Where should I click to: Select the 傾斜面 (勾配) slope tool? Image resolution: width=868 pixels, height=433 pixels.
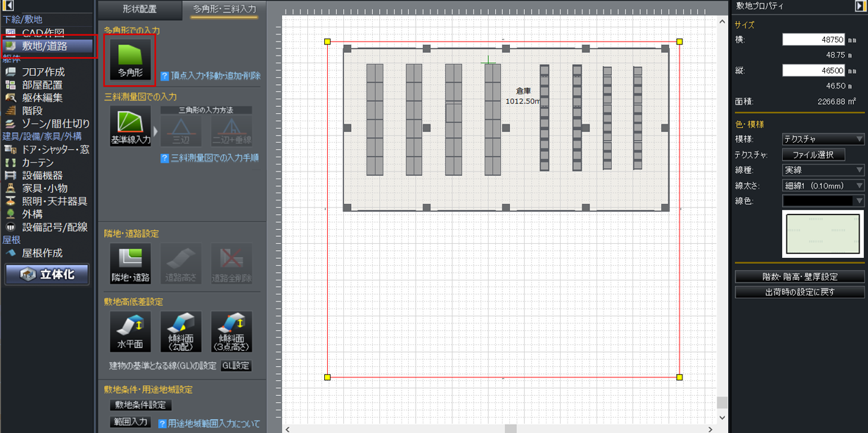pos(181,332)
